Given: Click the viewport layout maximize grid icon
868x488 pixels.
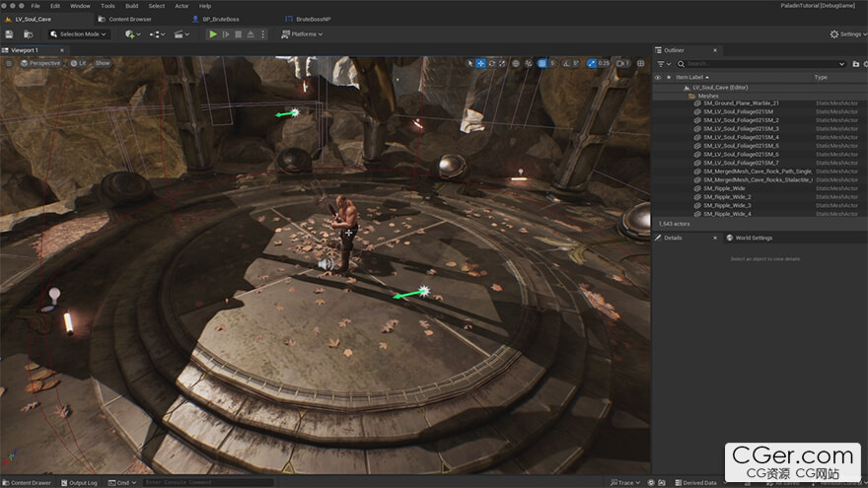Looking at the screenshot, I should click(640, 64).
